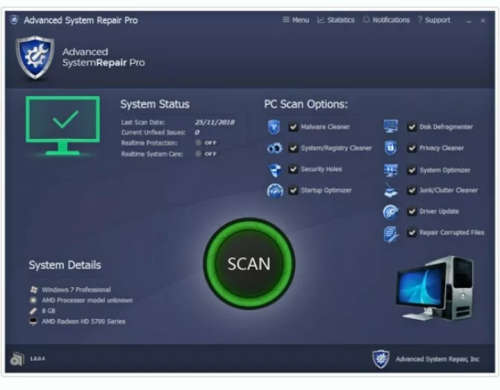Image resolution: width=500 pixels, height=390 pixels.
Task: Click the Malware Cleaner shield icon
Action: 274,127
